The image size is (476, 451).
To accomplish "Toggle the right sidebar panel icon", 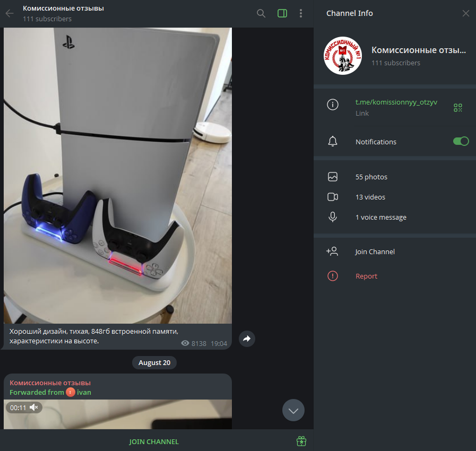I will [282, 13].
